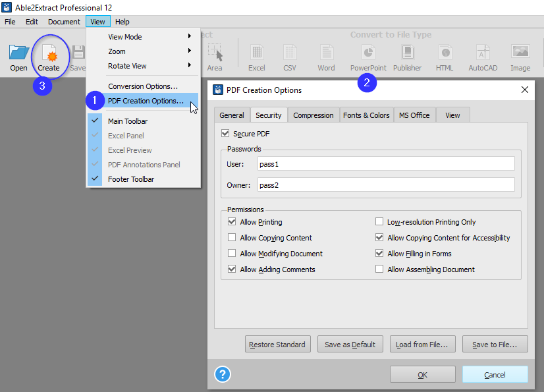Open the Help menu

[x=122, y=22]
